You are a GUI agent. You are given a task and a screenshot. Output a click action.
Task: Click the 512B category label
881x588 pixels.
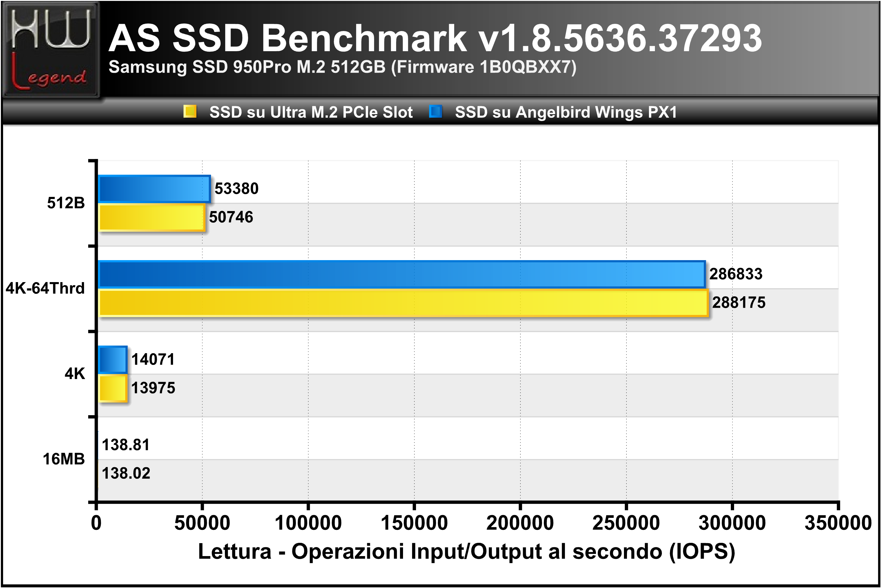tap(66, 203)
